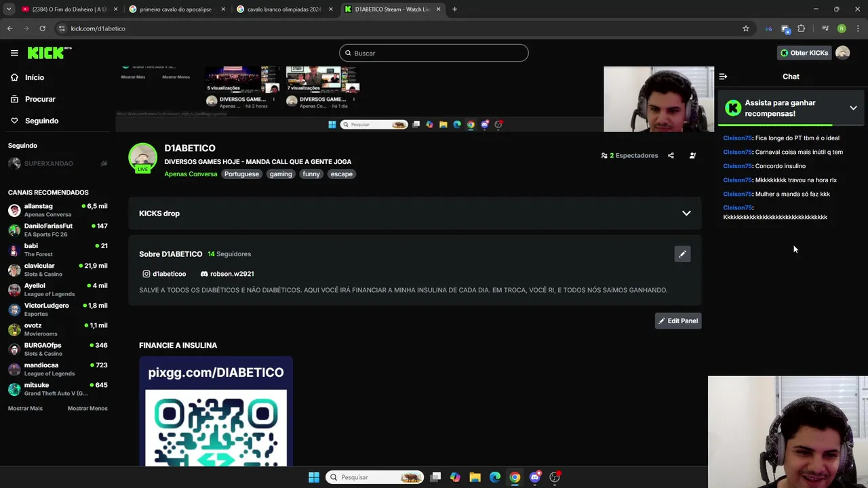
Task: Open DaniloFariasFut recommended channel
Action: point(58,230)
